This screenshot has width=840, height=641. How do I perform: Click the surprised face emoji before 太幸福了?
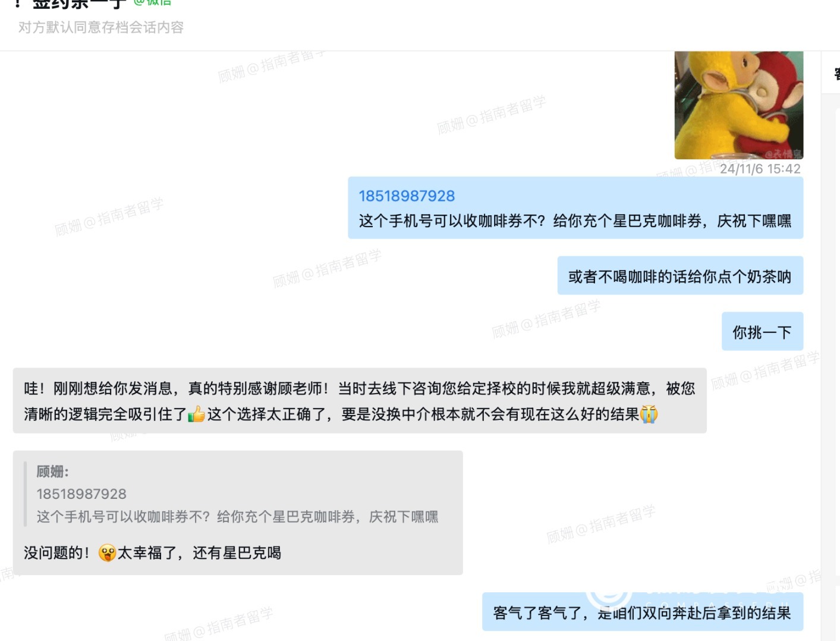107,553
